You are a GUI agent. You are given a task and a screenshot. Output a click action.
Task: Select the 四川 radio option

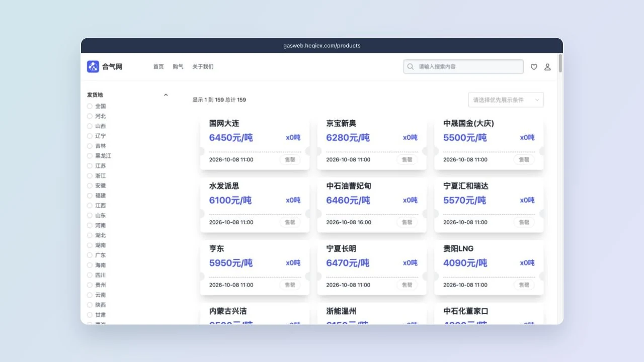[90, 275]
